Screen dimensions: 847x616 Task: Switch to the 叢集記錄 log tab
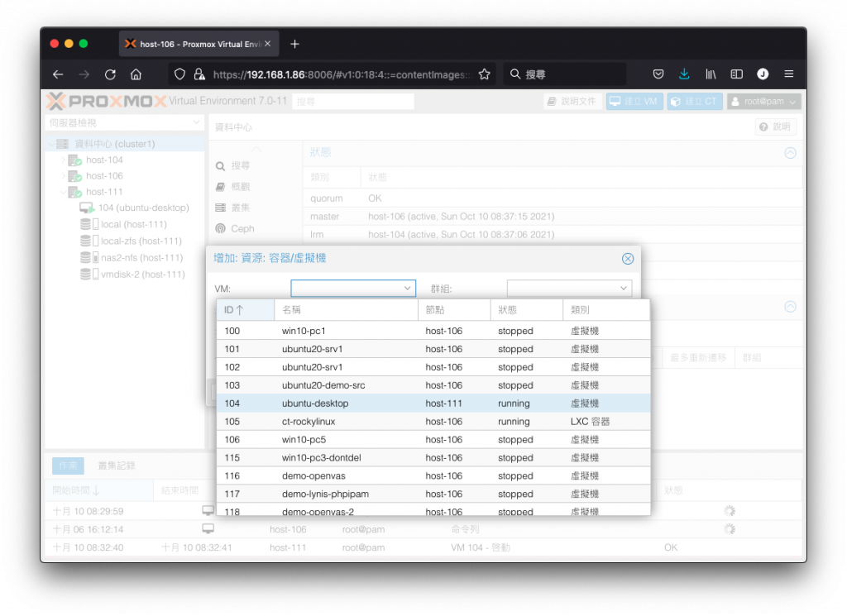pyautogui.click(x=117, y=466)
